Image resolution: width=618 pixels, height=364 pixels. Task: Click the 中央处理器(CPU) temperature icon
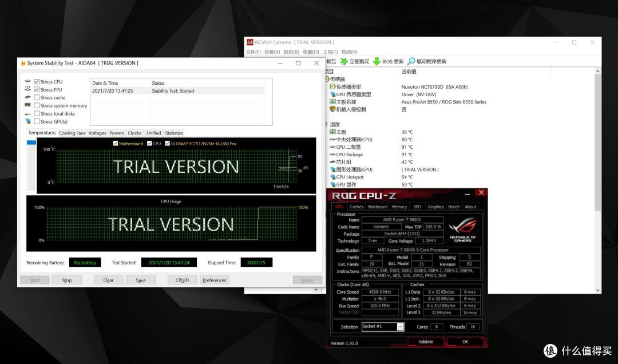[x=332, y=139]
